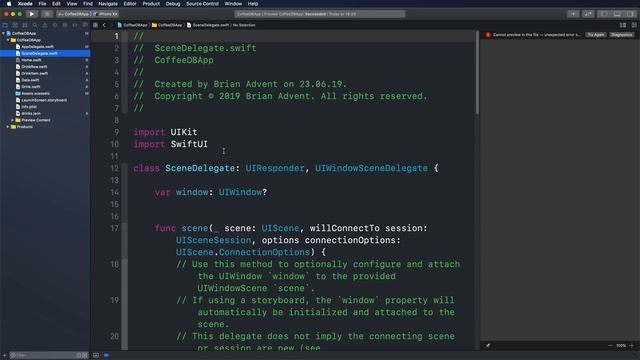Open CoffeeDBApp folder breadcrumb in jump bar
640x360 pixels.
tap(167, 25)
